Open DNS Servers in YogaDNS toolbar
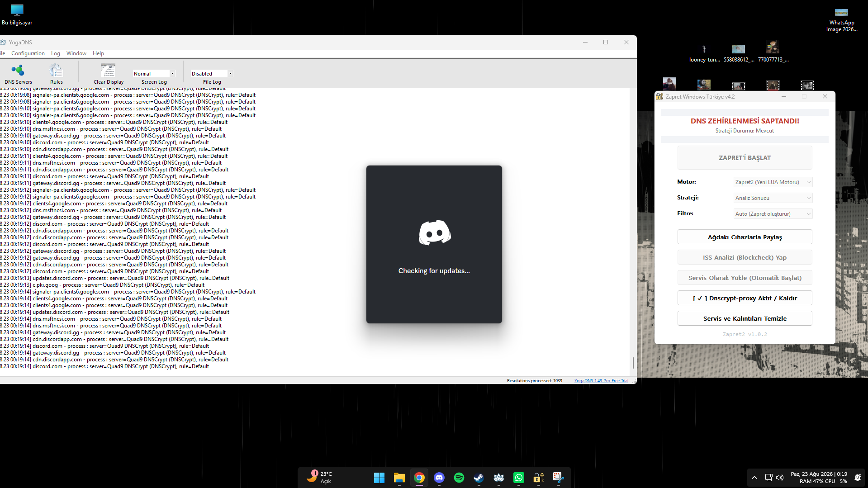The width and height of the screenshot is (868, 488). 18,74
